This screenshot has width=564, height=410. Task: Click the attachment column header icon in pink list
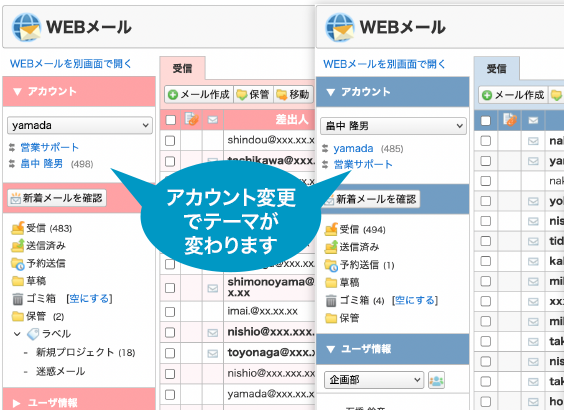pos(191,119)
